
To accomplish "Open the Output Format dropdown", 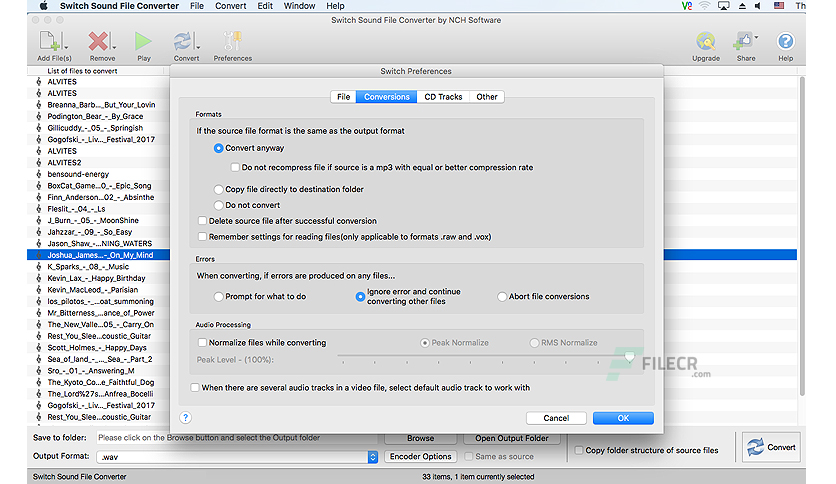I will pyautogui.click(x=373, y=457).
